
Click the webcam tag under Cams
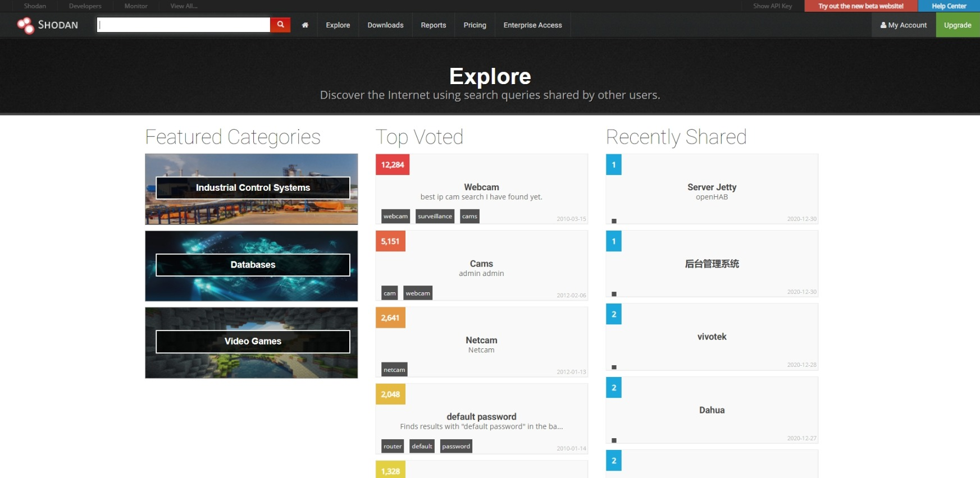(x=418, y=293)
